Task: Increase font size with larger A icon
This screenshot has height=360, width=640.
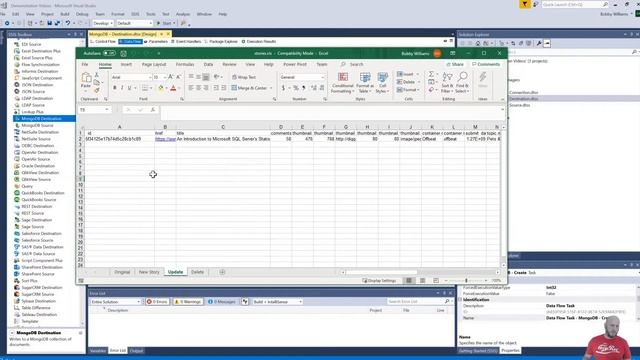Action: 171,77
